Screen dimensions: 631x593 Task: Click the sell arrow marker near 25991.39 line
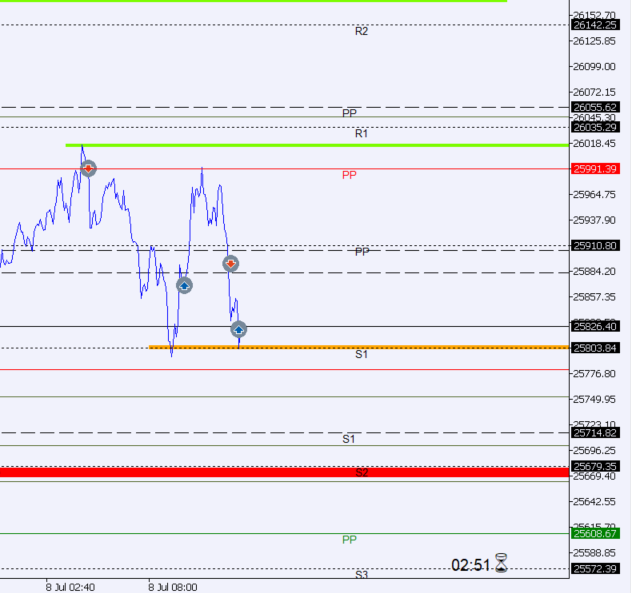[88, 168]
